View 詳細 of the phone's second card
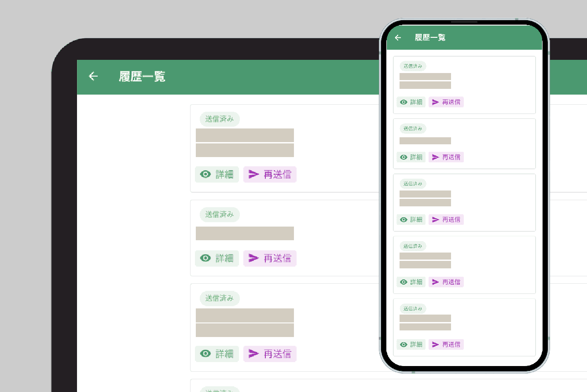Viewport: 587px width, 392px height. point(411,157)
